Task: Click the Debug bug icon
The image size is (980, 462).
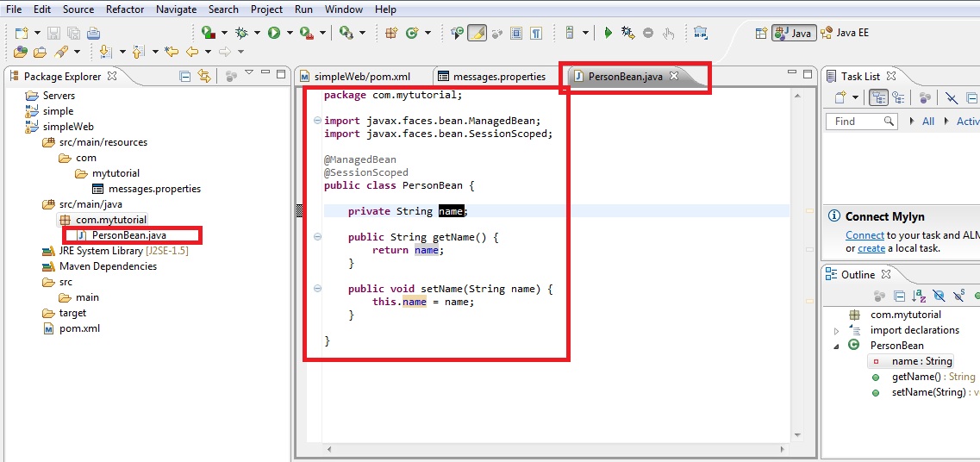Action: [241, 33]
